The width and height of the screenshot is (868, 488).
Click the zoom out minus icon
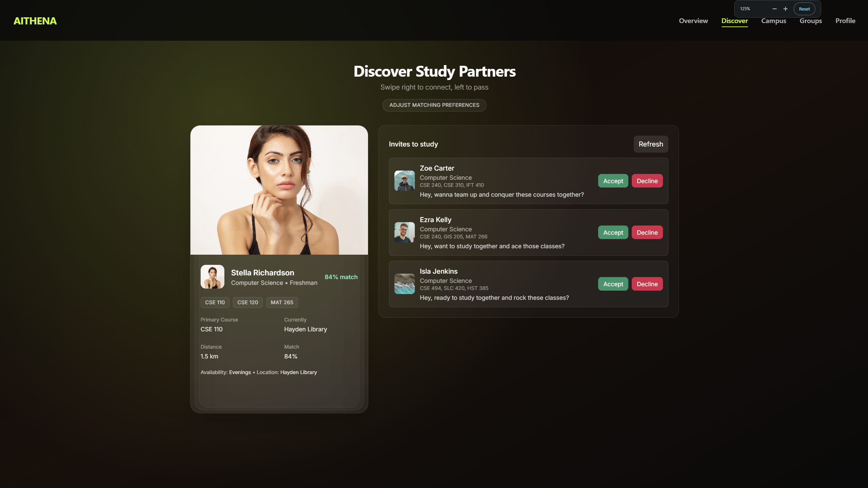774,9
